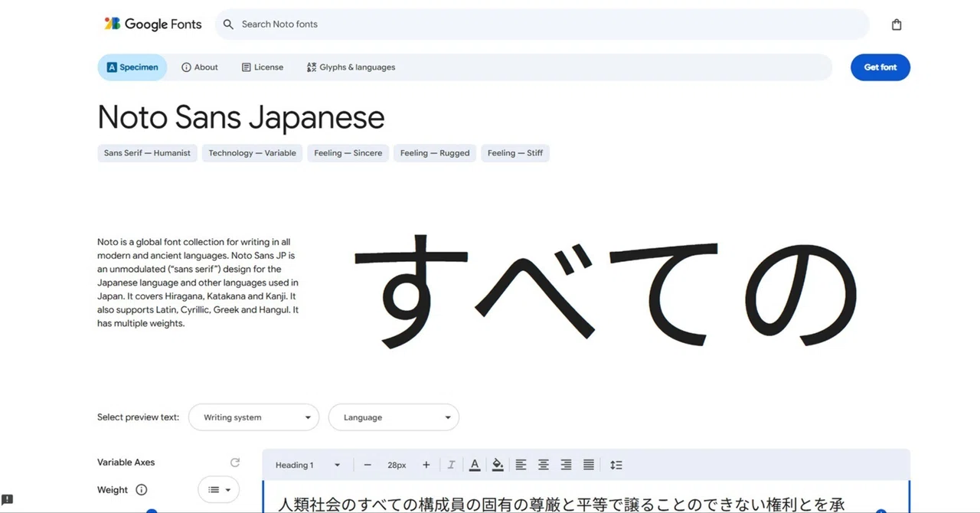The image size is (980, 513).
Task: Open the background fill color tool
Action: coord(498,465)
